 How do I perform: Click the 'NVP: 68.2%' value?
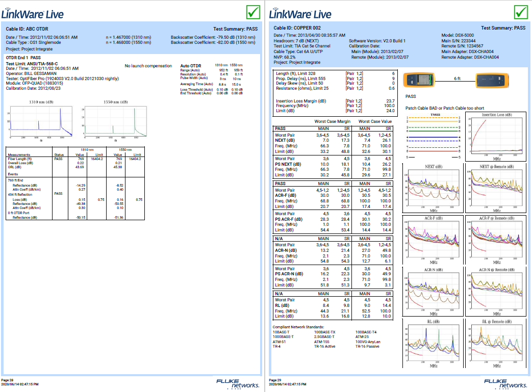coord(285,57)
